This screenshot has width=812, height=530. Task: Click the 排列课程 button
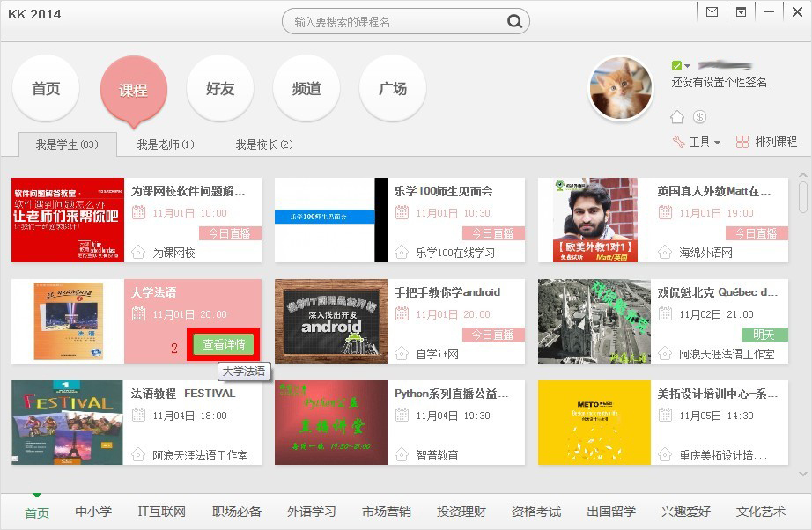(776, 142)
